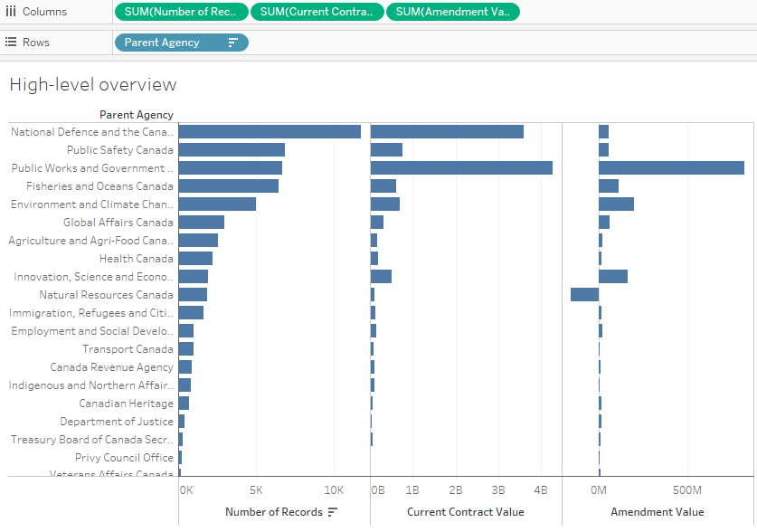Select the negative Amendment Value bar for Natural Resources Canada
Image resolution: width=757 pixels, height=532 pixels.
click(583, 294)
